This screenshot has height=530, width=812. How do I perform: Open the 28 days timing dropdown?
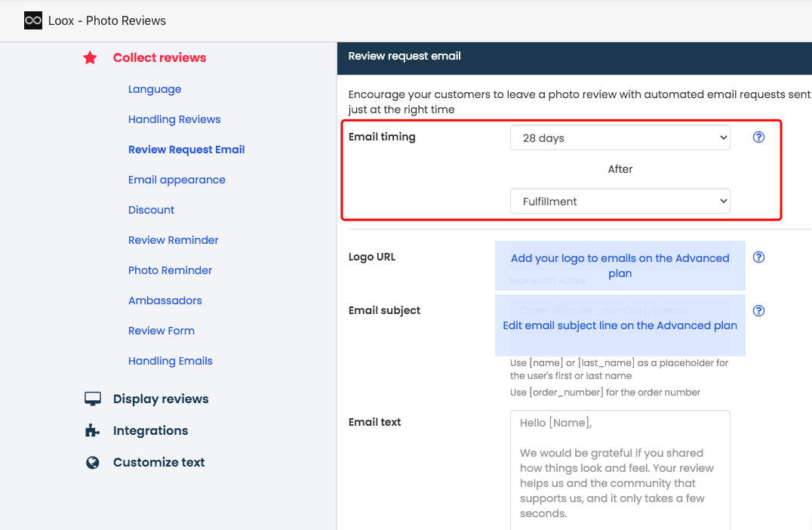[620, 138]
